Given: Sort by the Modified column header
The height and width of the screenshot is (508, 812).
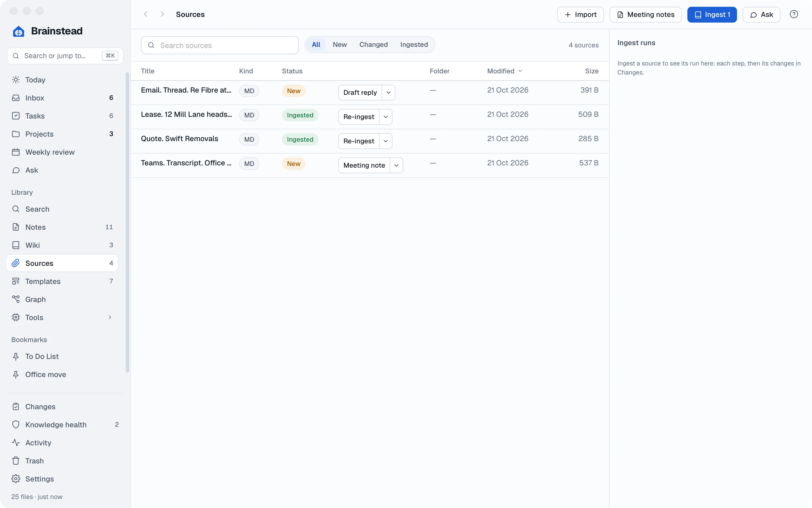Looking at the screenshot, I should point(505,71).
